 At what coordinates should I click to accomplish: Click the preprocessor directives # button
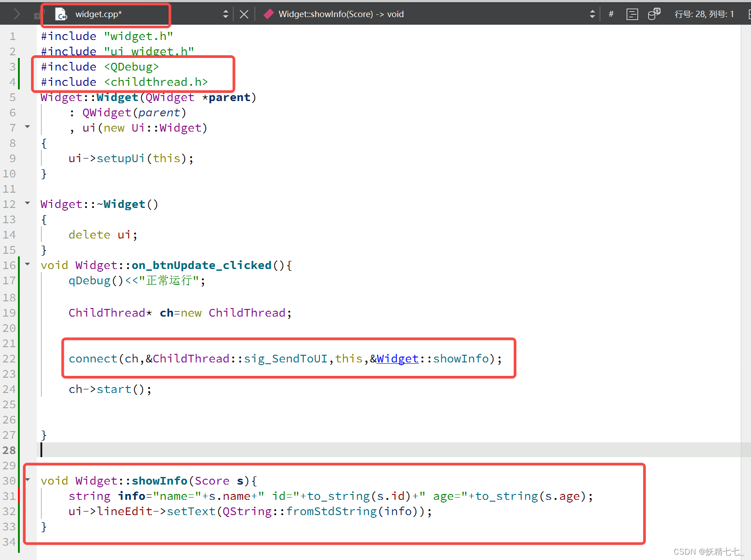coord(611,14)
